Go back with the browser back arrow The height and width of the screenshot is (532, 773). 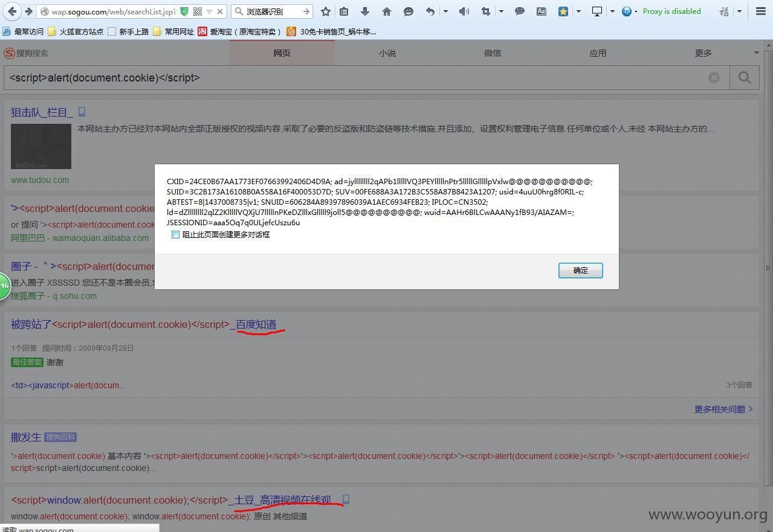pos(12,11)
